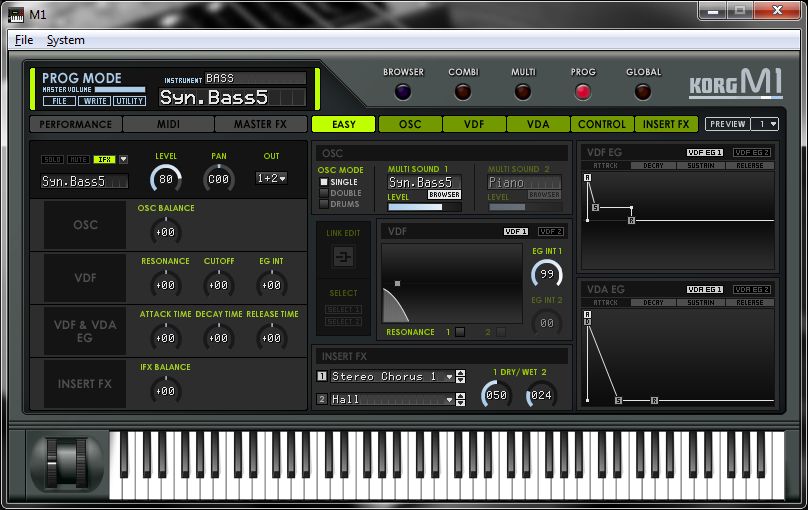Click the LEVEL knob showing 80

(166, 179)
